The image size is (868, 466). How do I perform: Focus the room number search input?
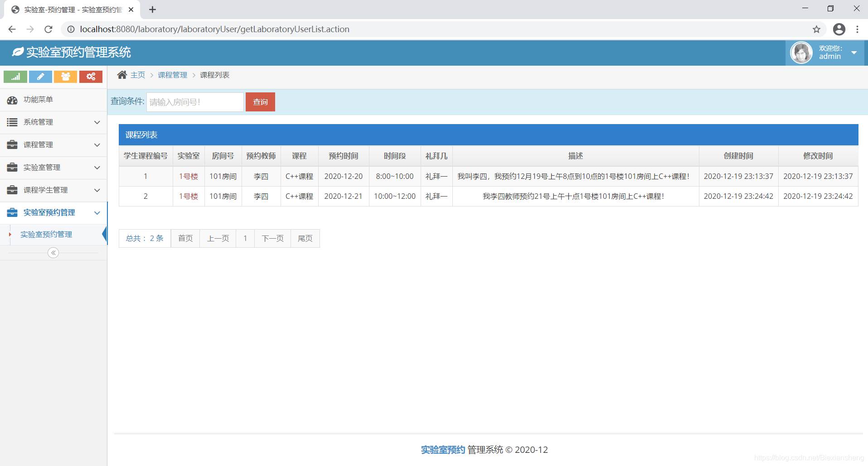pyautogui.click(x=195, y=102)
